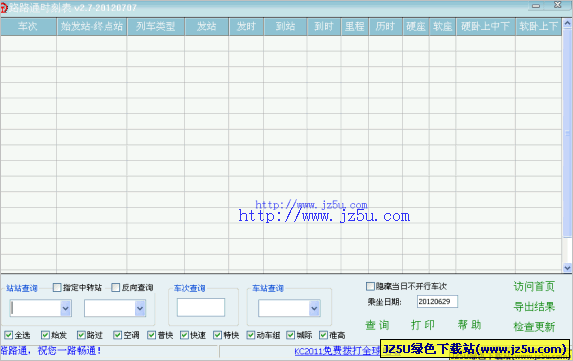Open 帮助 help
This screenshot has width=573, height=361.
[470, 324]
